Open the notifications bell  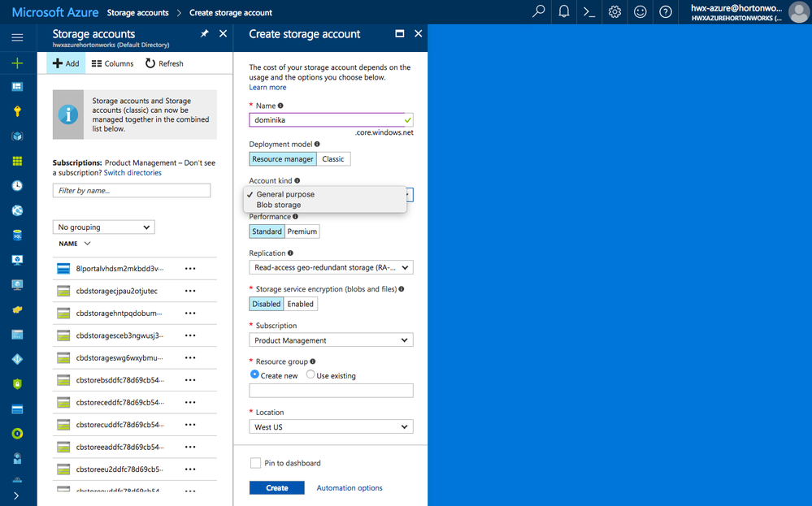(564, 12)
